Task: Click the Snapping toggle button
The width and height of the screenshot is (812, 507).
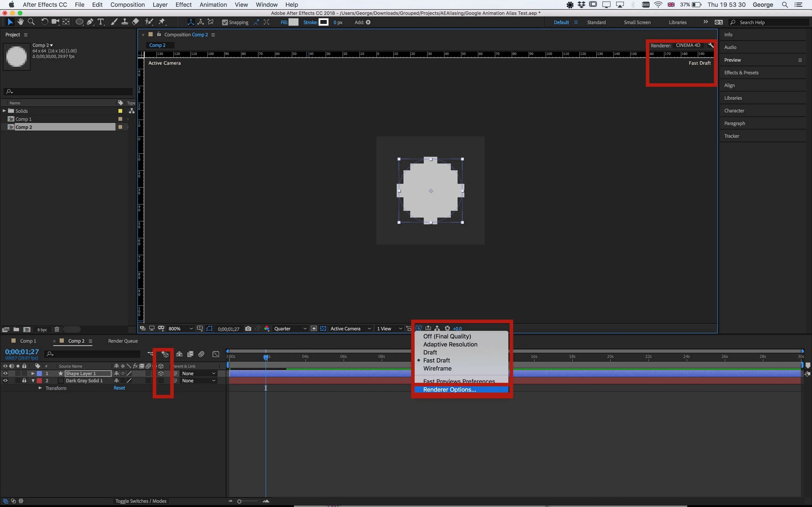Action: coord(224,22)
